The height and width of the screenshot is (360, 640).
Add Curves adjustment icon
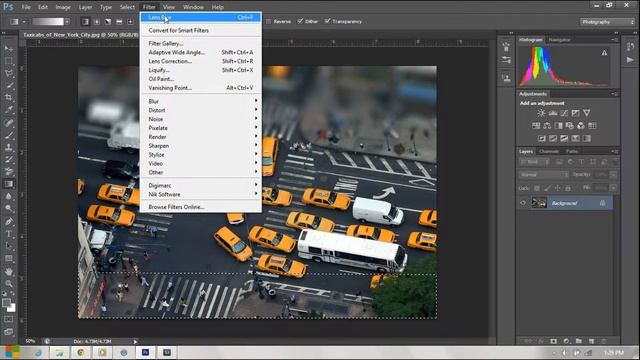tap(564, 113)
